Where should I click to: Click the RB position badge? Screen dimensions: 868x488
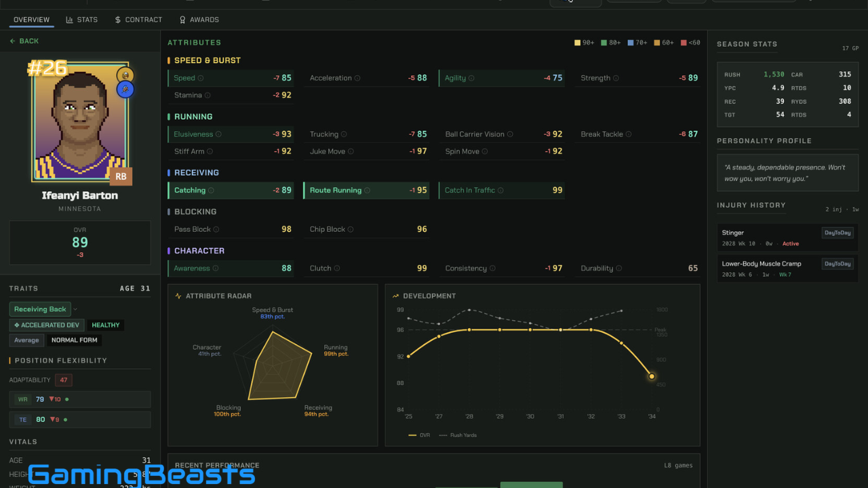click(121, 176)
